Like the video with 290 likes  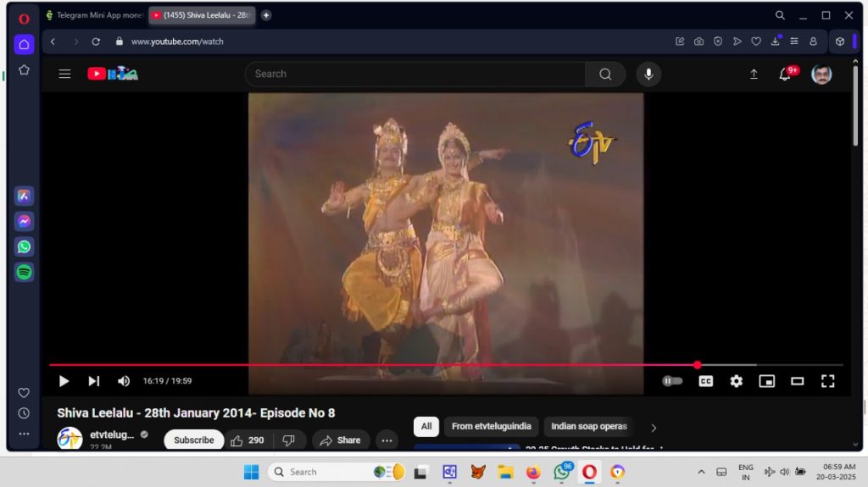click(x=248, y=440)
